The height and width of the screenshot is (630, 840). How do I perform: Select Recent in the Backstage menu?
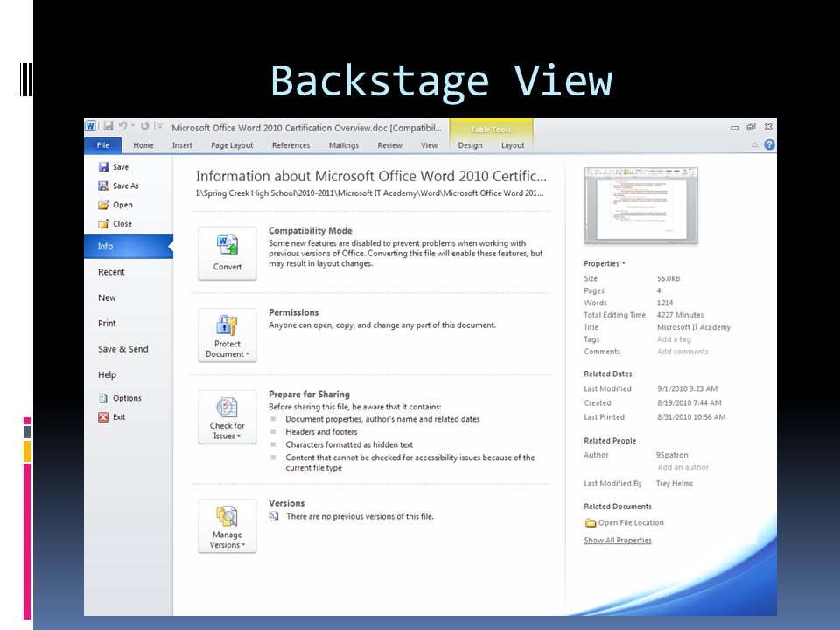(111, 272)
